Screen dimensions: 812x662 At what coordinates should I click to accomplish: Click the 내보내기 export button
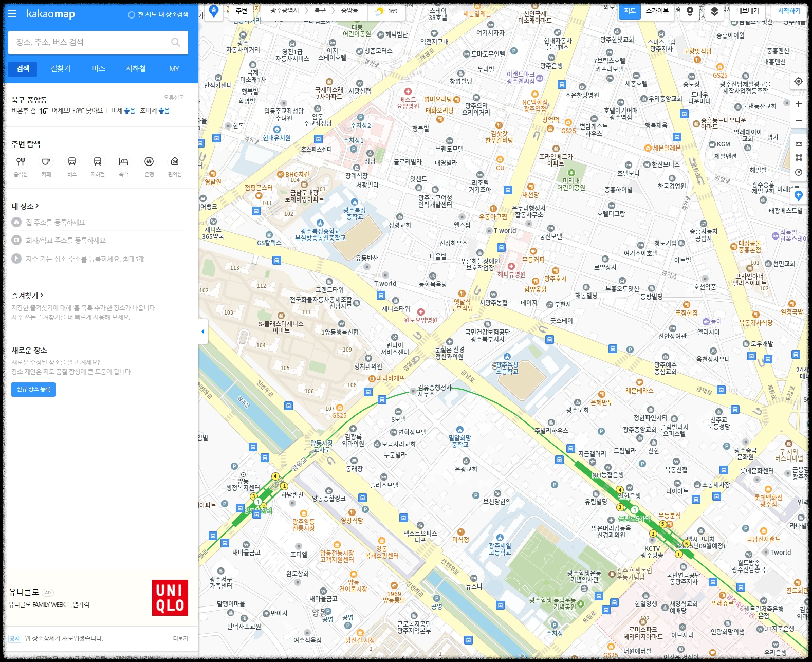coord(747,11)
